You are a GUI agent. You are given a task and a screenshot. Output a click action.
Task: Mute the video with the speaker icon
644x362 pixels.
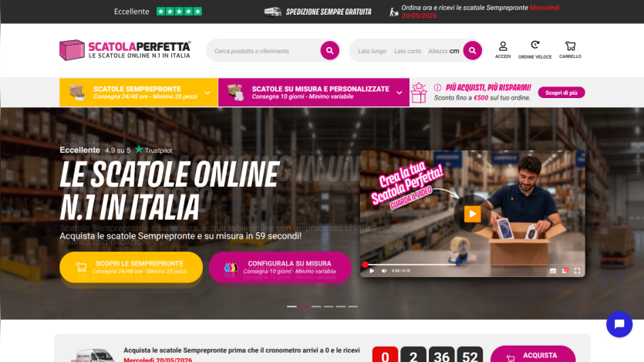pyautogui.click(x=384, y=271)
